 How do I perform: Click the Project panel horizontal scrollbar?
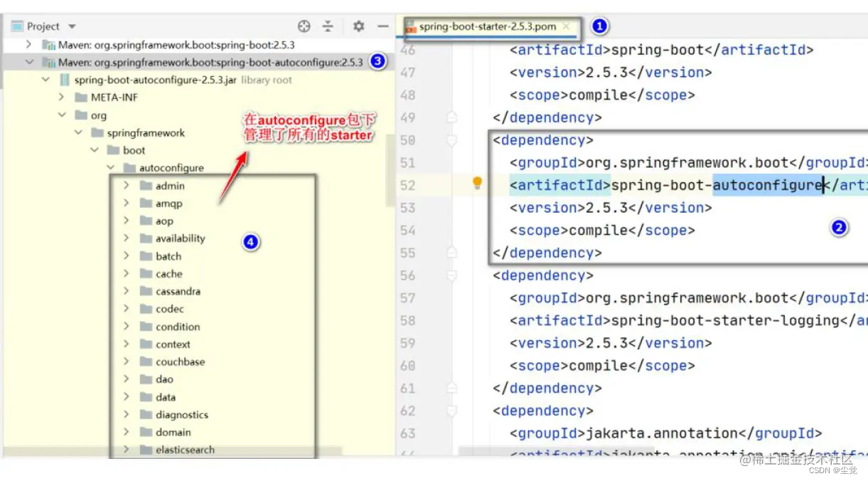pyautogui.click(x=172, y=453)
